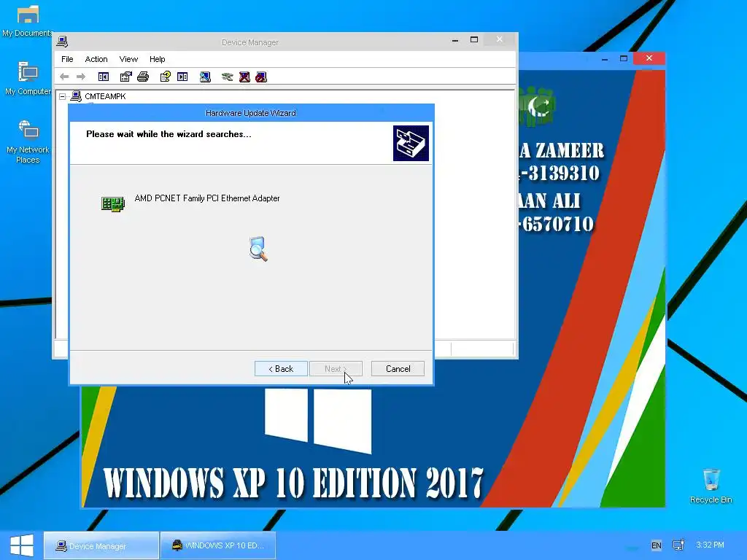Toggle the show/hide action pane icon
Screen dimensions: 747x560
182,77
